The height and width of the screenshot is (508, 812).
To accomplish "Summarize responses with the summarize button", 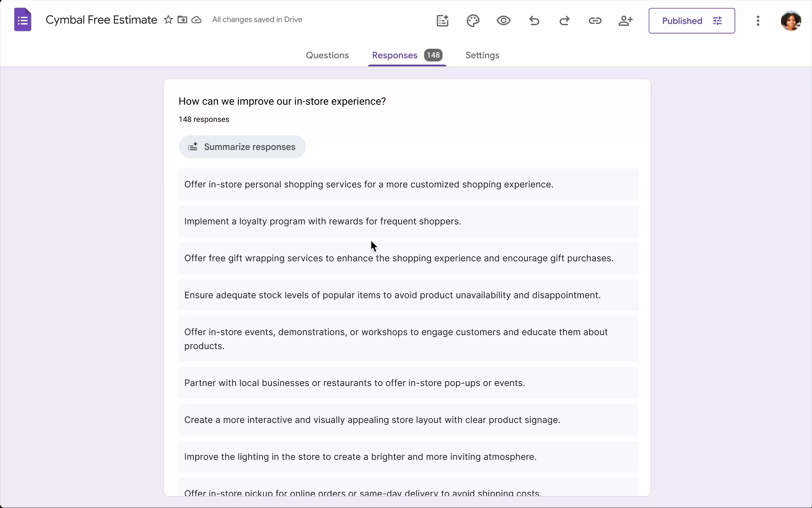I will [x=242, y=147].
